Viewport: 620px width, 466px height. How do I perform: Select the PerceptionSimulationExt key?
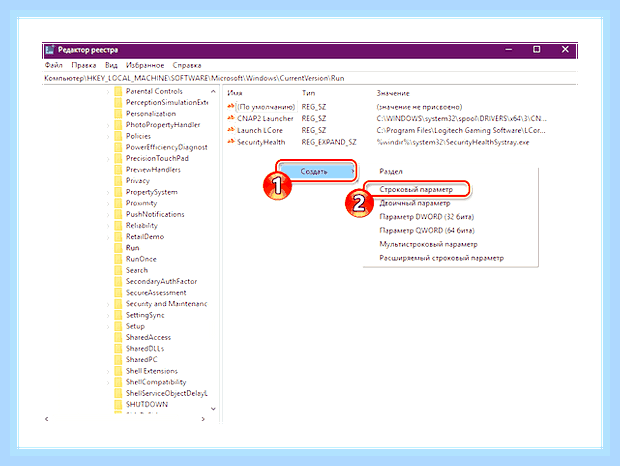[167, 102]
